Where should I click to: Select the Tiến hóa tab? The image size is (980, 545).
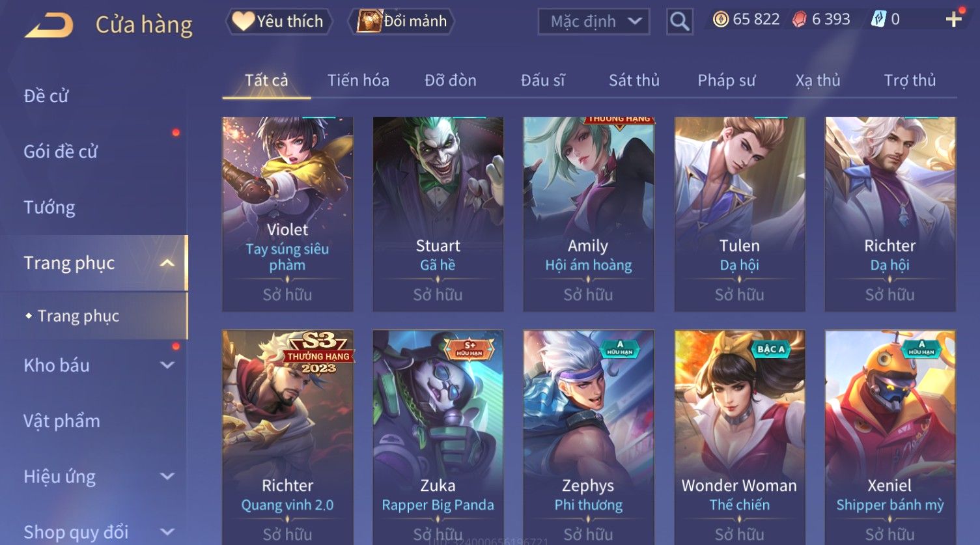click(x=358, y=81)
